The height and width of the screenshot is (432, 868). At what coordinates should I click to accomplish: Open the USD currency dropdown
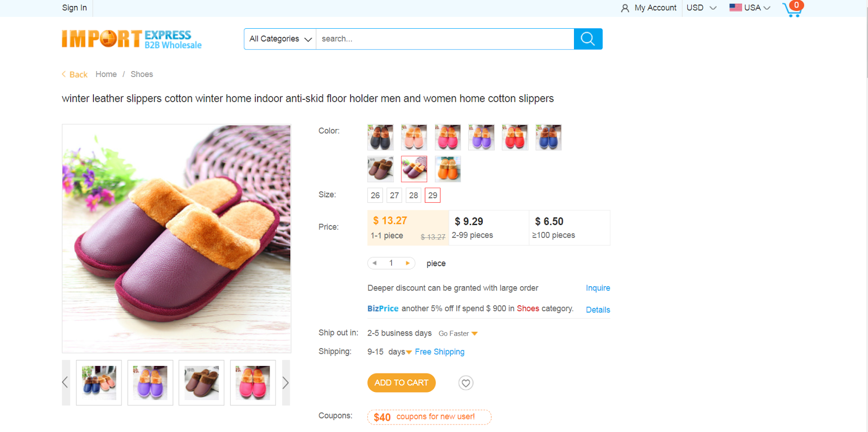(700, 8)
